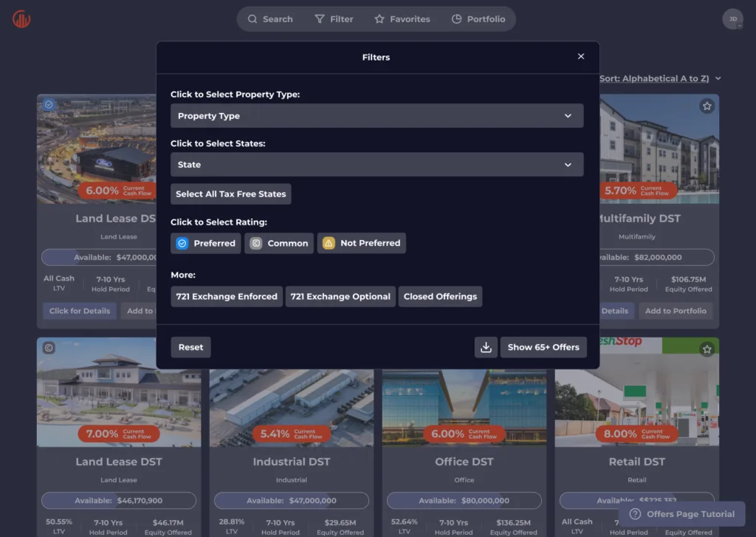The width and height of the screenshot is (756, 537).
Task: Click the blue check icon beside Preferred
Action: point(182,243)
